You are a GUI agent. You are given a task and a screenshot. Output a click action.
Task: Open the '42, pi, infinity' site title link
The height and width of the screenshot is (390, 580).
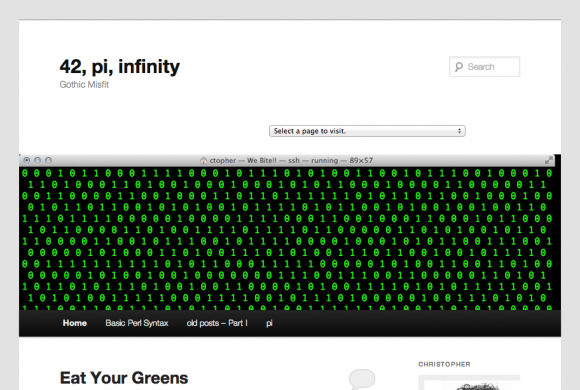[x=119, y=67]
